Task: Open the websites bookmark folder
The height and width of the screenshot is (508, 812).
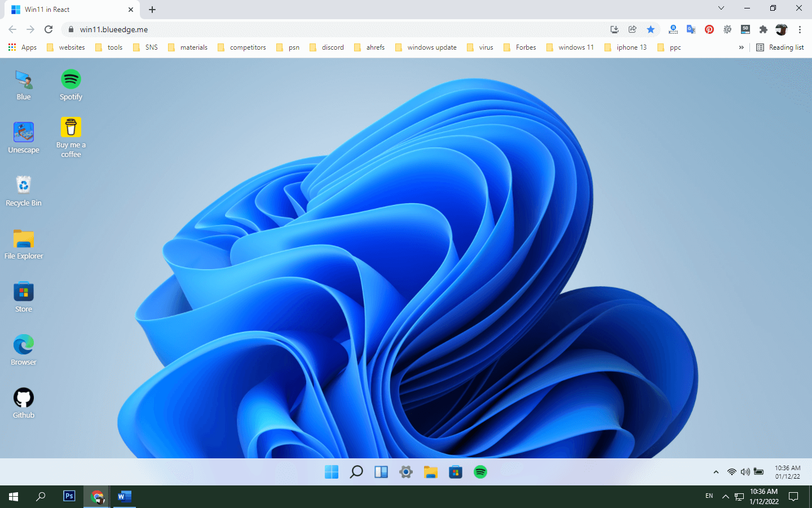Action: click(66, 47)
